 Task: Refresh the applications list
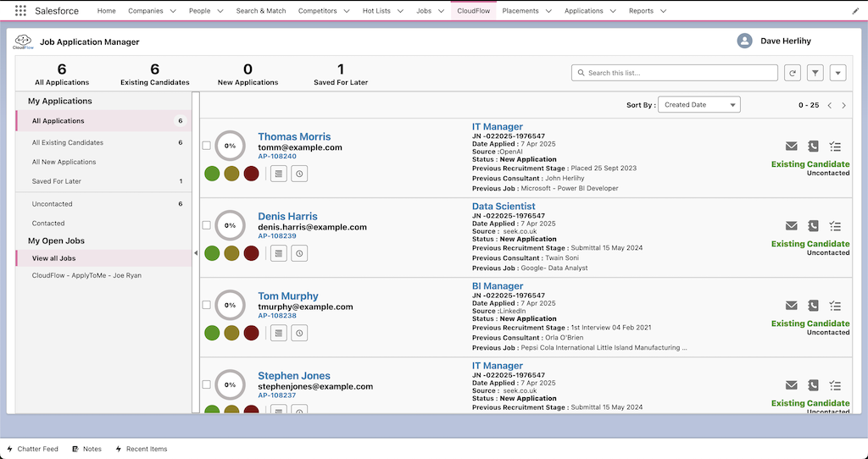pos(793,74)
